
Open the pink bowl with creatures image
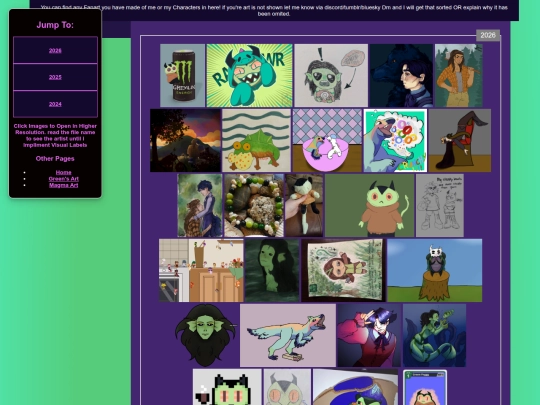point(327,141)
